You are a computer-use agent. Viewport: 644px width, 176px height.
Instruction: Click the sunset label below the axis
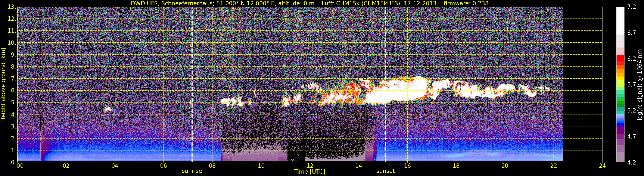click(386, 171)
